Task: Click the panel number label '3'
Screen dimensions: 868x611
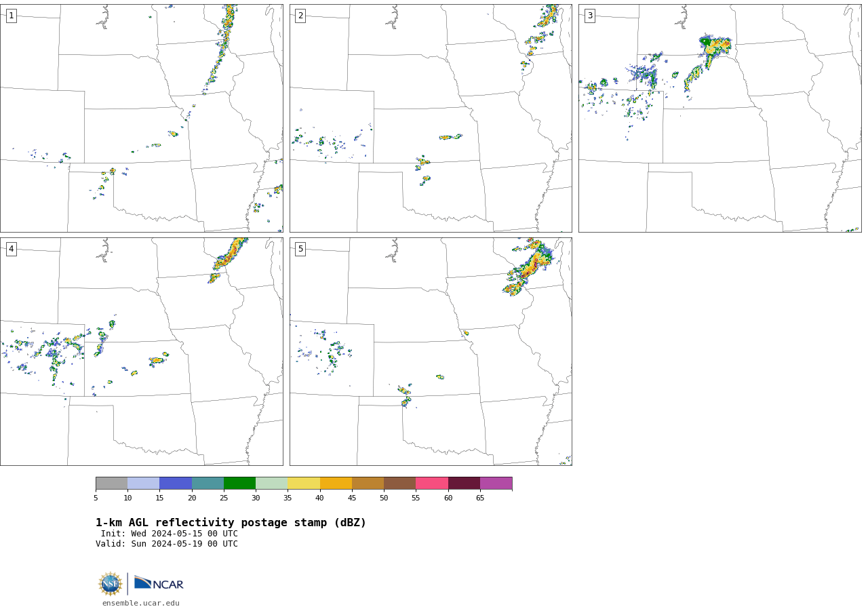Action: (589, 16)
